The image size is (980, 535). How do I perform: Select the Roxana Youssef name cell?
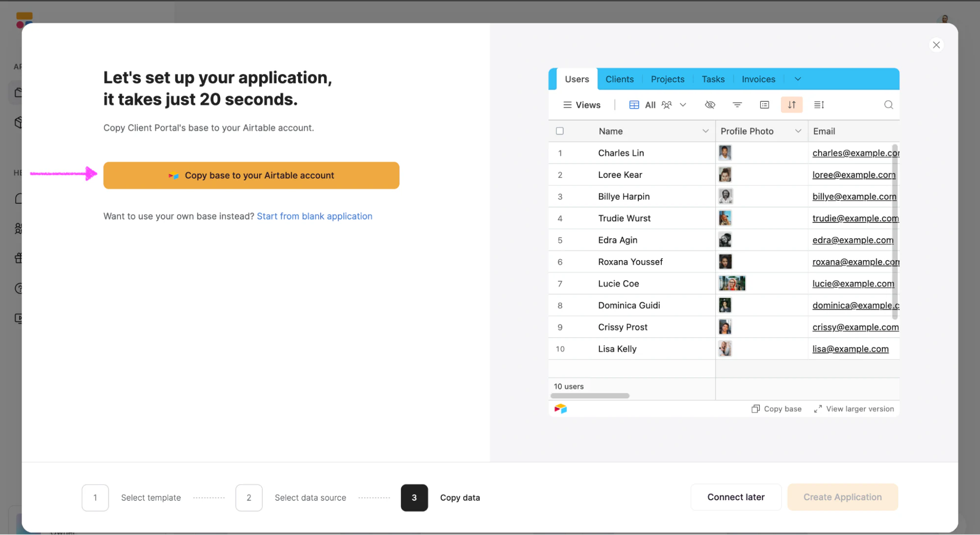(x=631, y=262)
